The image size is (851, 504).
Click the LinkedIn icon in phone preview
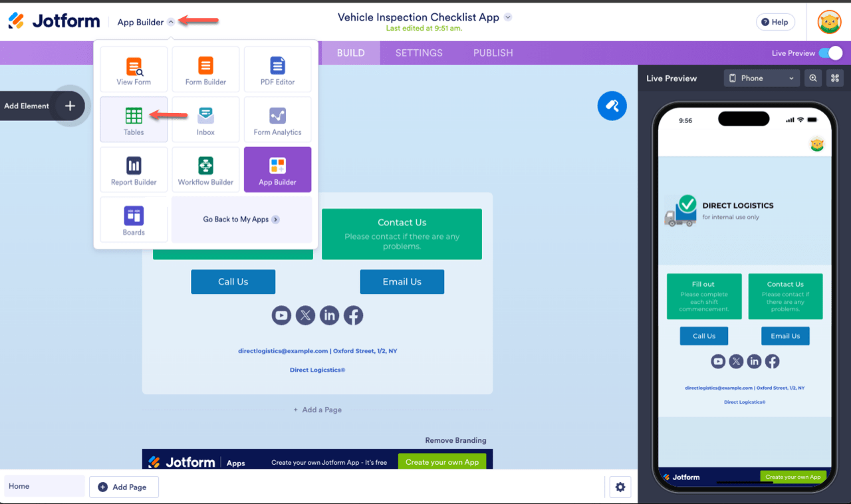754,361
